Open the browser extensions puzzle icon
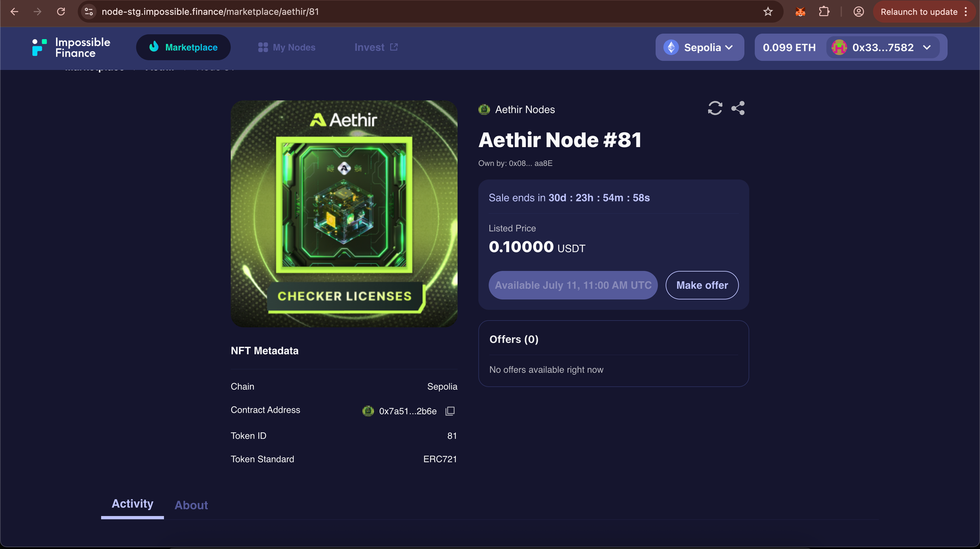Viewport: 980px width, 549px height. (x=824, y=12)
